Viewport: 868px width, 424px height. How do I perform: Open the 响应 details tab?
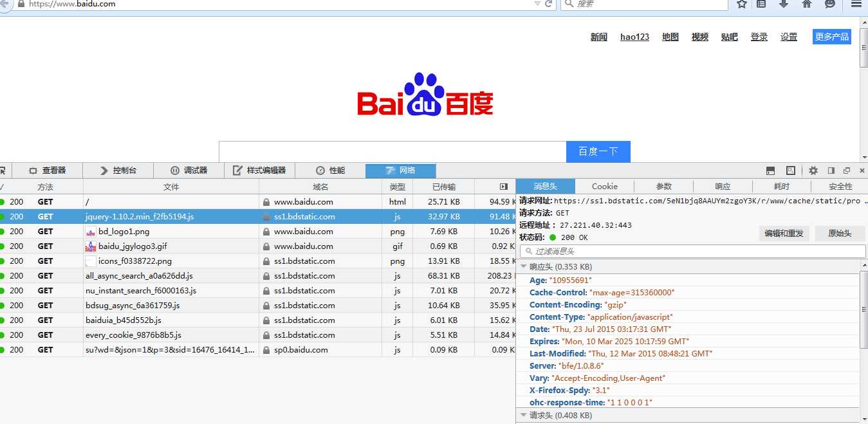[723, 187]
